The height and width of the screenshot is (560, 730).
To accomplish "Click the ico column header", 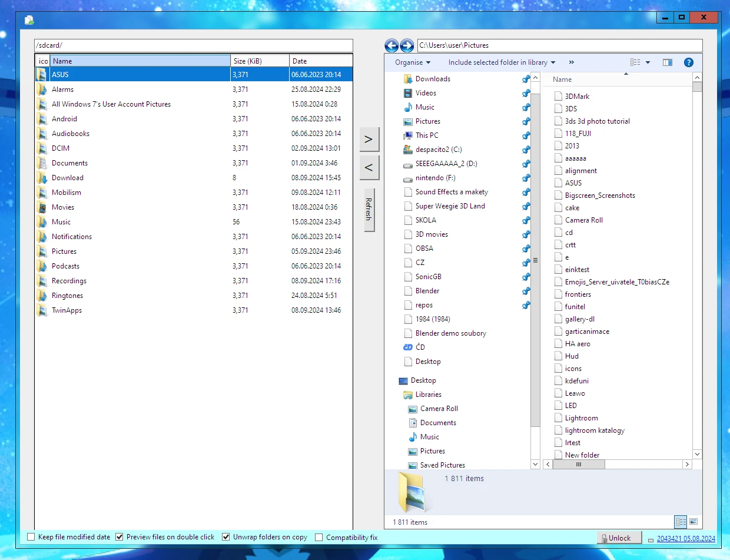I will [x=42, y=61].
